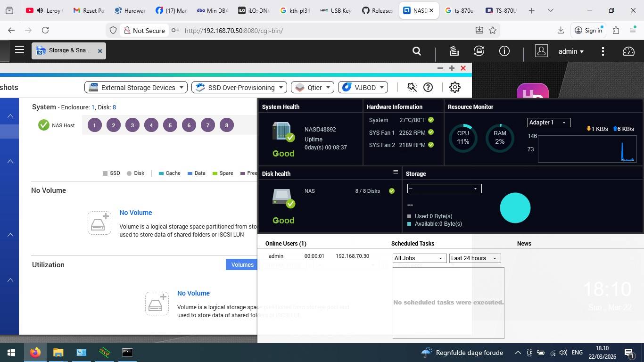Image resolution: width=644 pixels, height=362 pixels.
Task: Open Background Tasks stack icon
Action: point(454,51)
